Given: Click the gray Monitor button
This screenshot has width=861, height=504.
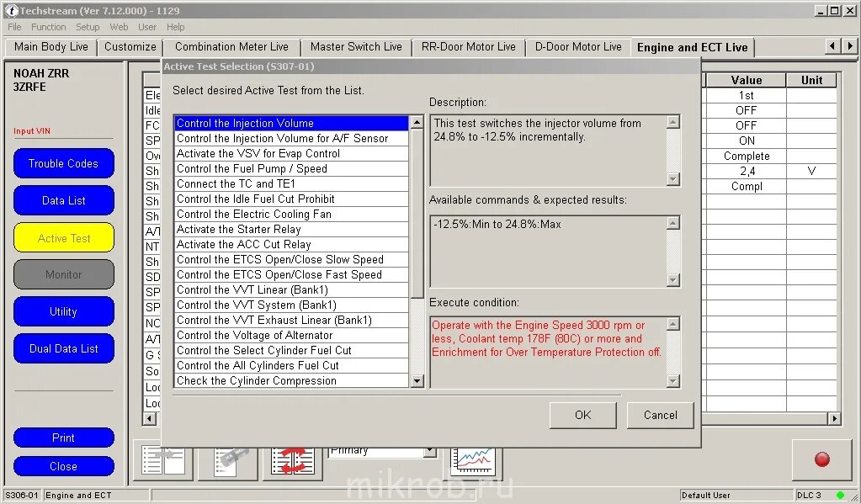Looking at the screenshot, I should click(64, 274).
